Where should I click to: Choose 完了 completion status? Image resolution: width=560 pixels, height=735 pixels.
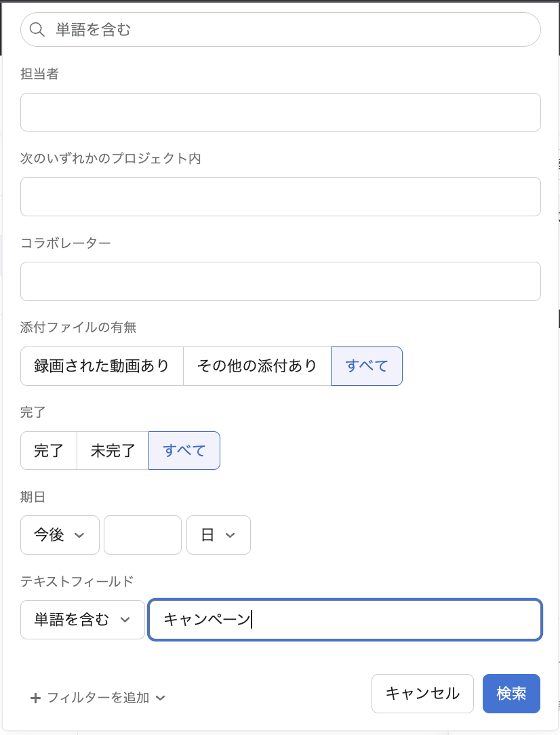click(49, 451)
